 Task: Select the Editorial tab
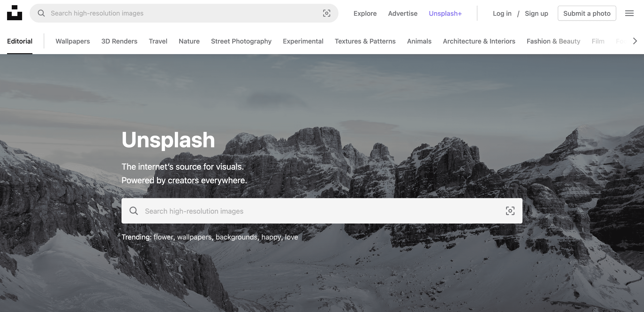pyautogui.click(x=20, y=41)
